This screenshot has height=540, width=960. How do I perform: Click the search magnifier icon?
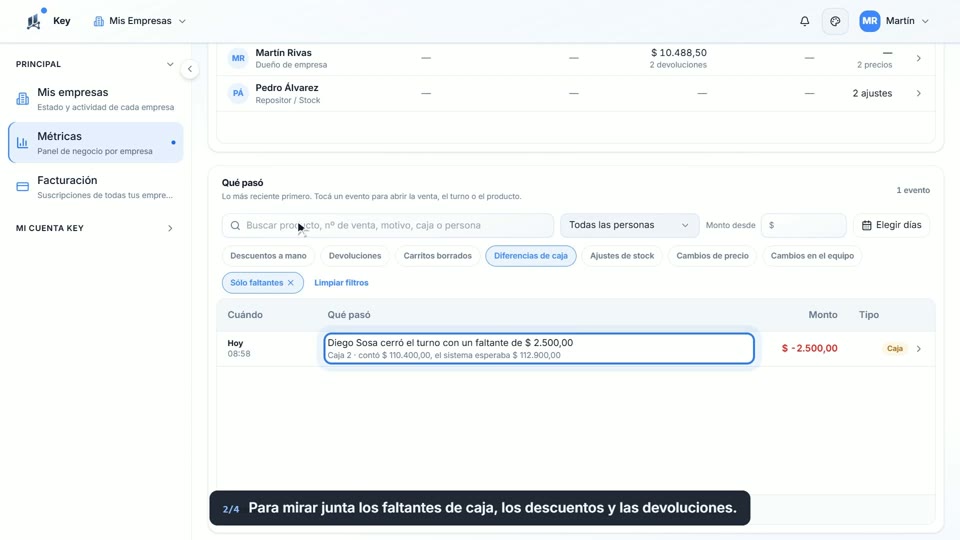point(235,225)
